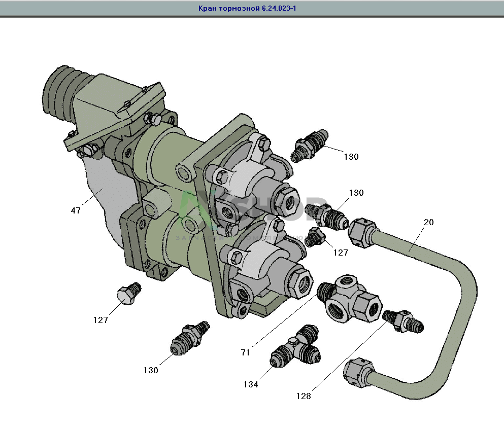Select the 130 label left of label 134
This screenshot has height=431, width=504.
point(151,370)
